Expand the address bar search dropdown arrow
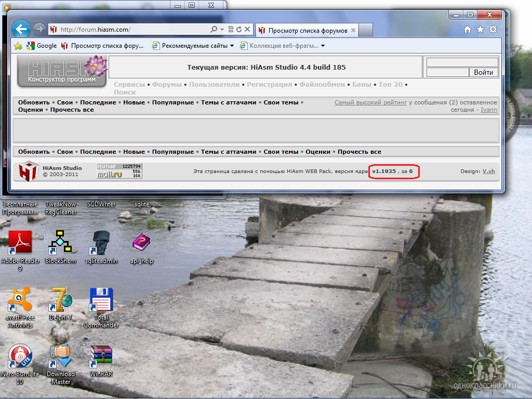 click(x=222, y=30)
